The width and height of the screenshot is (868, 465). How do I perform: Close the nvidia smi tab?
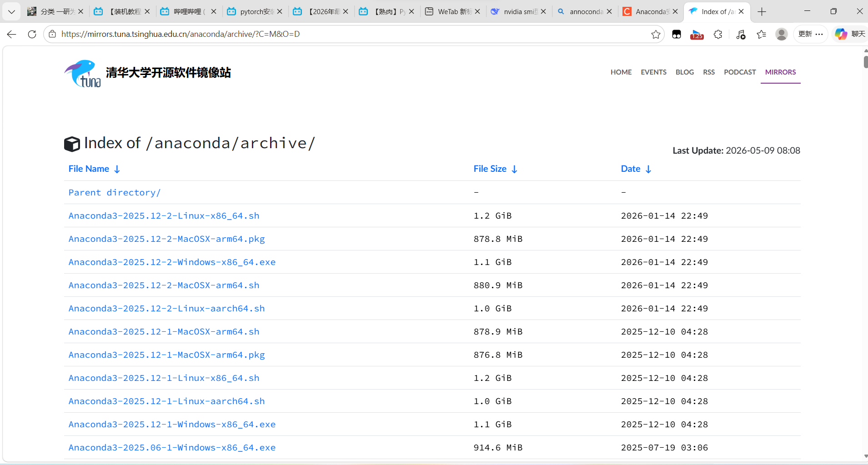[543, 12]
